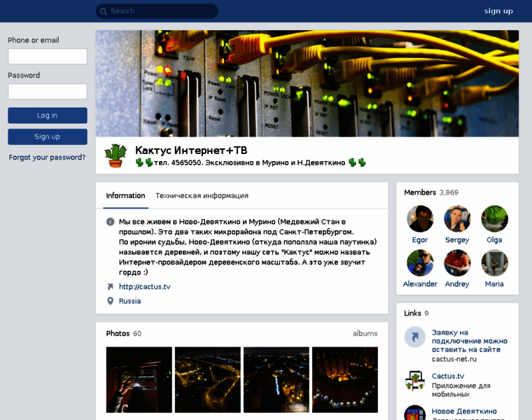The height and width of the screenshot is (420, 532).
Task: Click the link arrow icon next to http://cactus.tv
Action: coord(111,287)
